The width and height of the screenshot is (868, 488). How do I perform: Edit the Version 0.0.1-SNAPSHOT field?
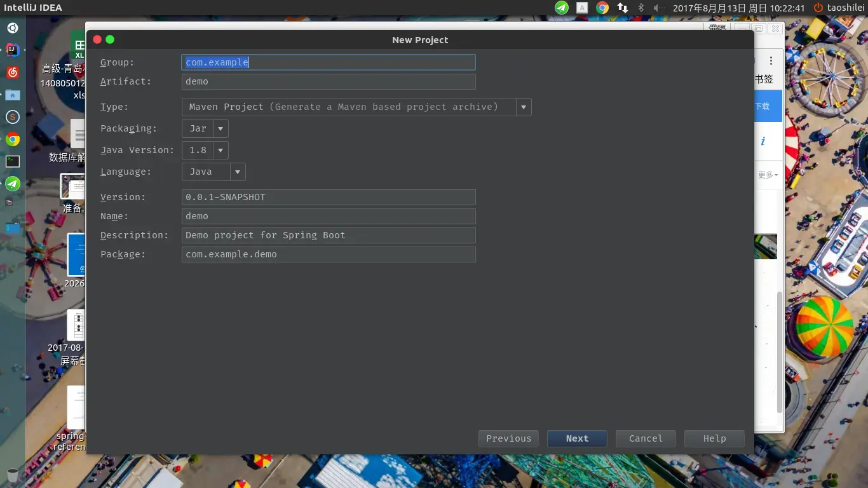pos(329,197)
